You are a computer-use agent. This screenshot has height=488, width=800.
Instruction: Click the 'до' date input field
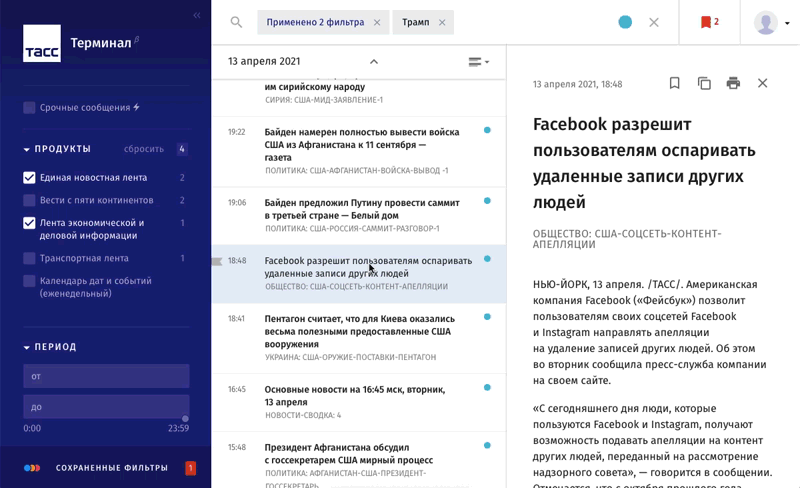106,407
